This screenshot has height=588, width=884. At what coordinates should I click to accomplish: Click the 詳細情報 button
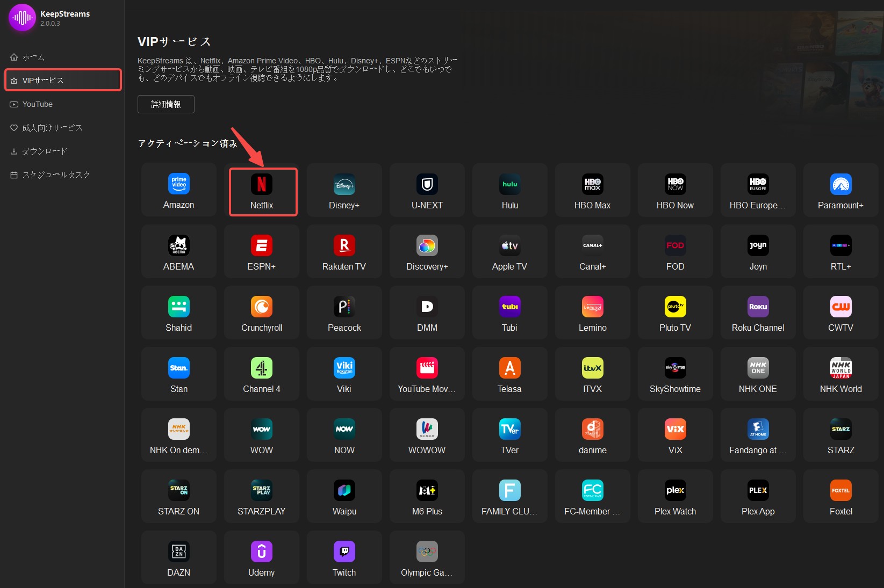[x=166, y=104]
